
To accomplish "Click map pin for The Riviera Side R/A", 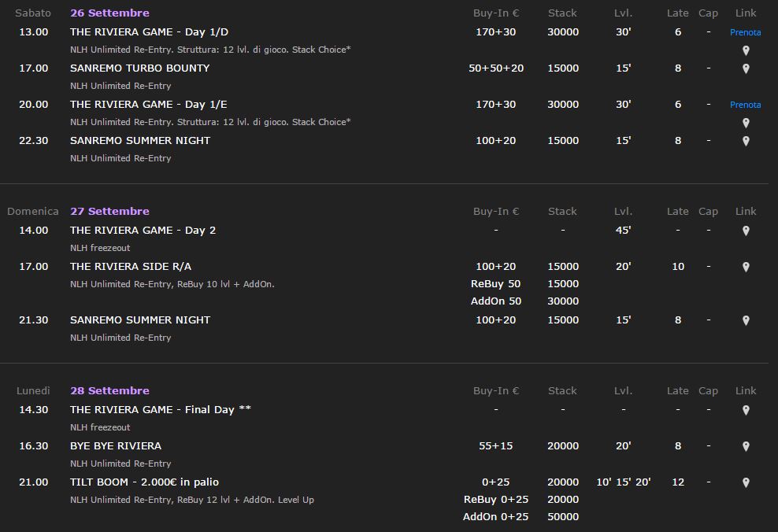I will [x=745, y=267].
